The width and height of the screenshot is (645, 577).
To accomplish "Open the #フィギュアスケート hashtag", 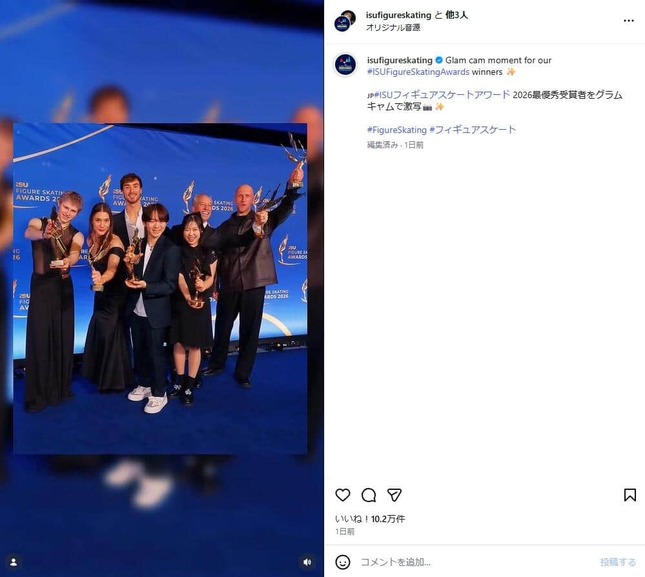I will coord(472,130).
